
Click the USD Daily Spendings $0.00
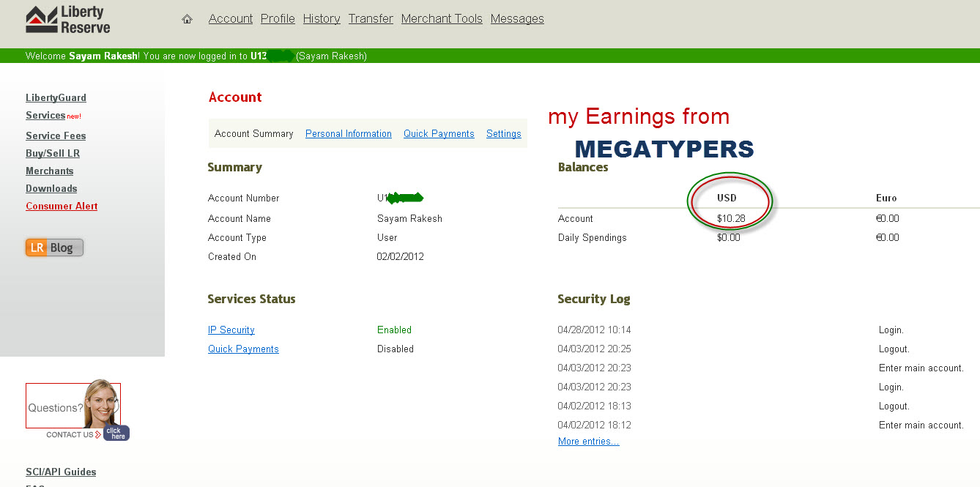(729, 237)
